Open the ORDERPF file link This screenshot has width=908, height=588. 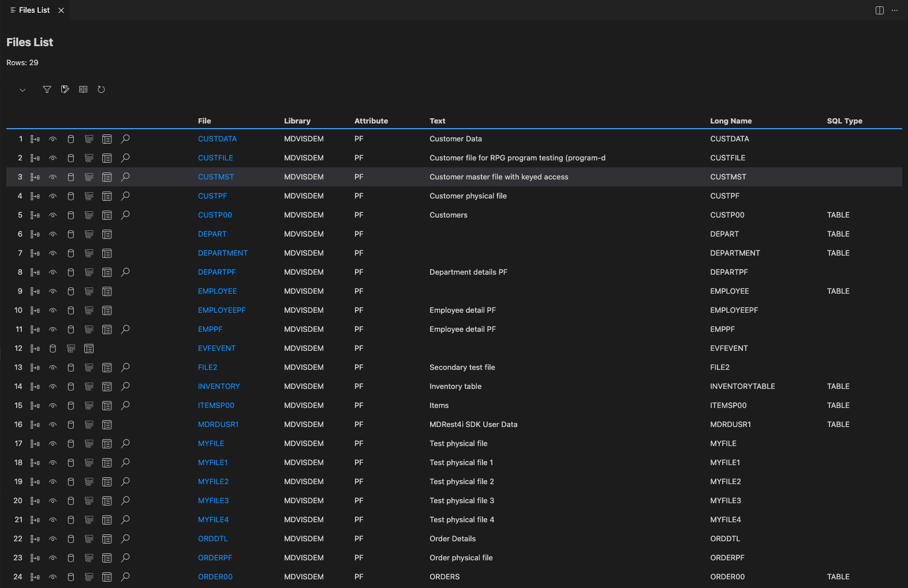pos(215,558)
